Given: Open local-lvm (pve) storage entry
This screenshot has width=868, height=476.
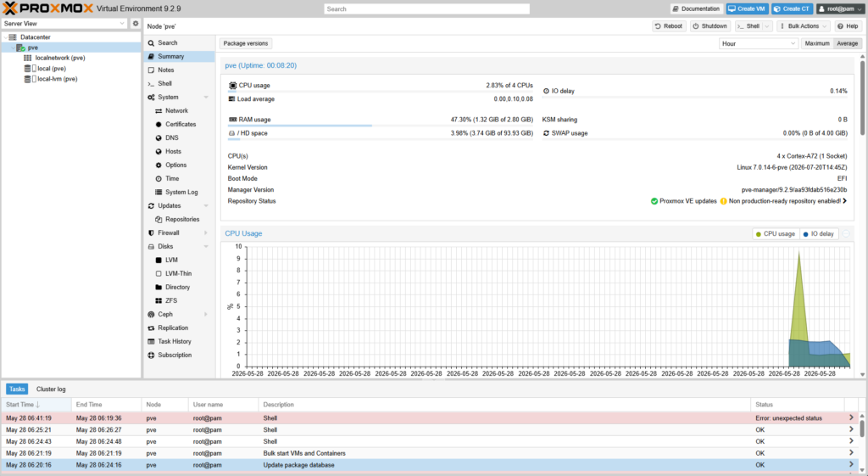Looking at the screenshot, I should pyautogui.click(x=57, y=79).
